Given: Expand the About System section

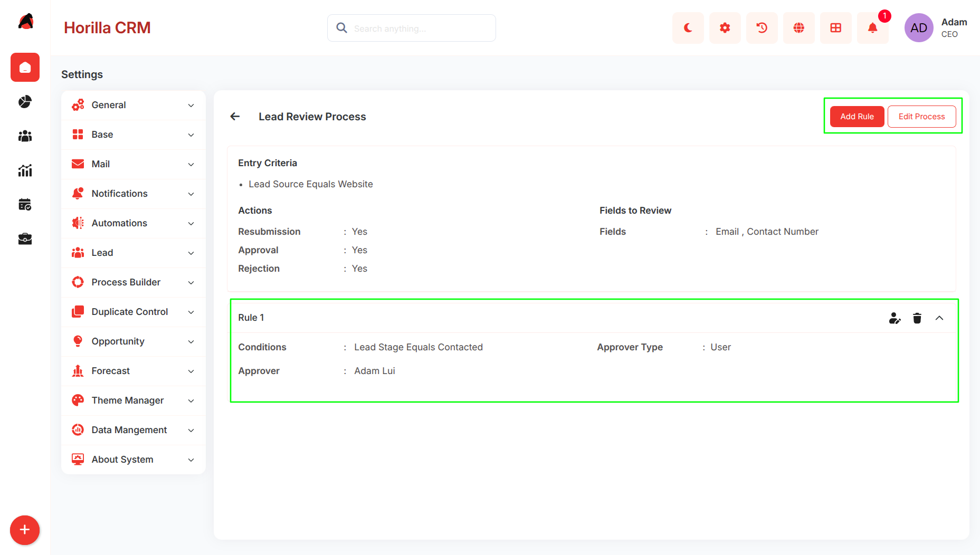Looking at the screenshot, I should (x=134, y=460).
